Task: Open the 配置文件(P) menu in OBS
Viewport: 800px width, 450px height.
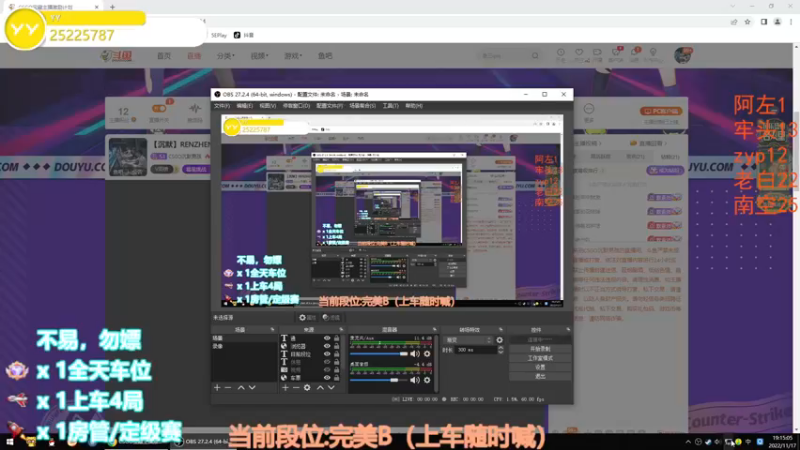Action: tap(330, 106)
